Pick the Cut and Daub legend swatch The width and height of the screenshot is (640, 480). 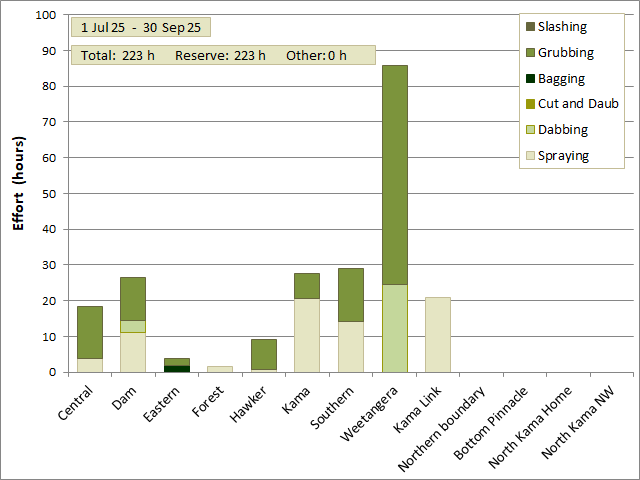coord(530,104)
